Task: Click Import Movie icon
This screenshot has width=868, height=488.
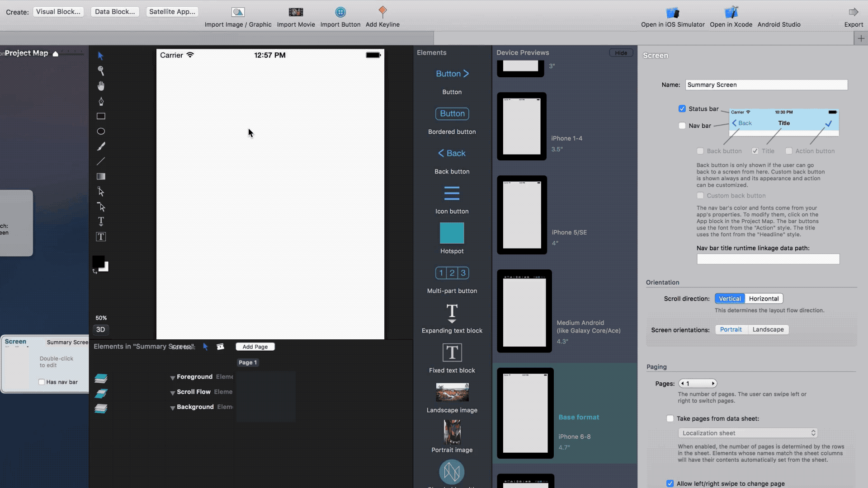Action: (x=296, y=12)
